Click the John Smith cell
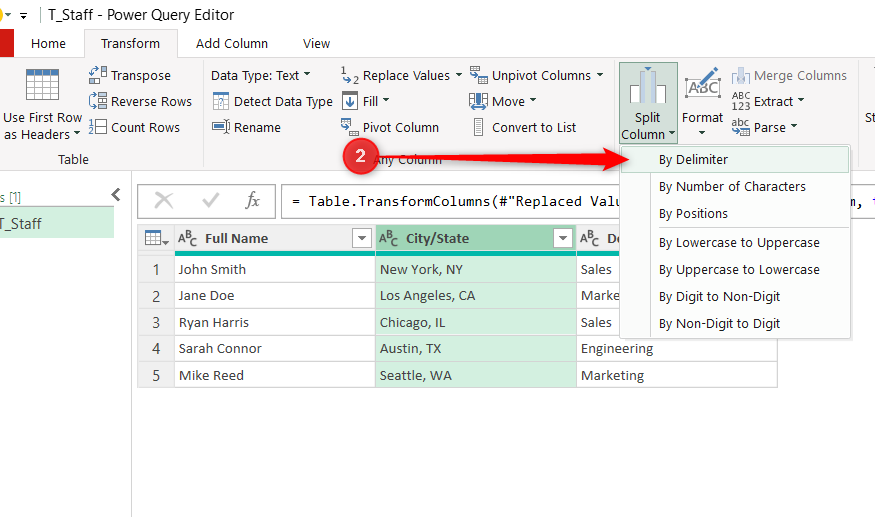Viewport: 875px width, 517px height. [x=275, y=269]
